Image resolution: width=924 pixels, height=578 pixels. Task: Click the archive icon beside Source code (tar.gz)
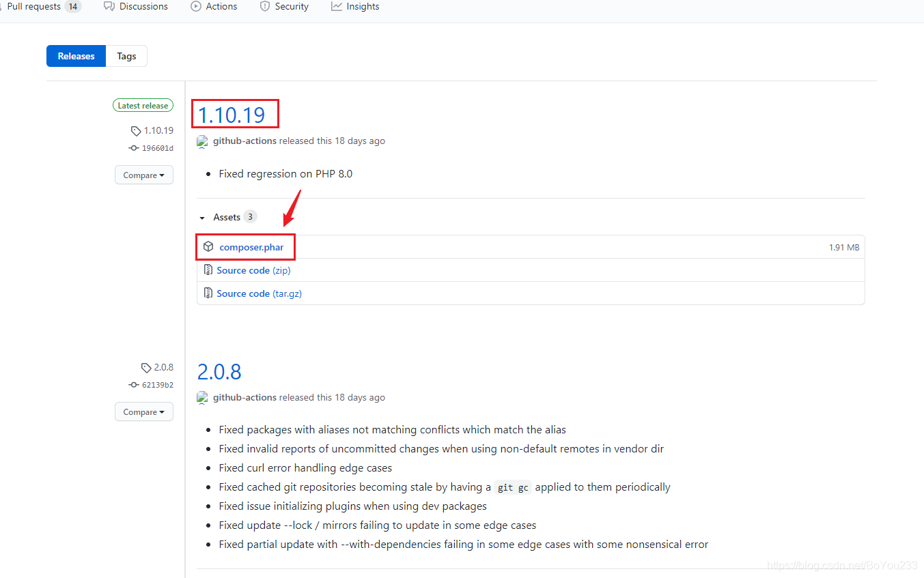pyautogui.click(x=208, y=293)
